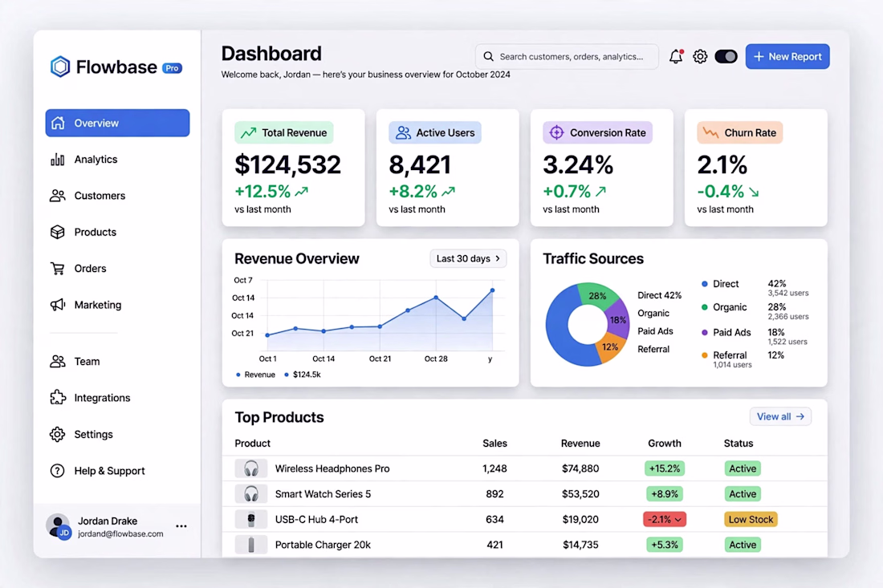This screenshot has height=588, width=883.
Task: Click the Integrations puzzle icon
Action: tap(58, 398)
